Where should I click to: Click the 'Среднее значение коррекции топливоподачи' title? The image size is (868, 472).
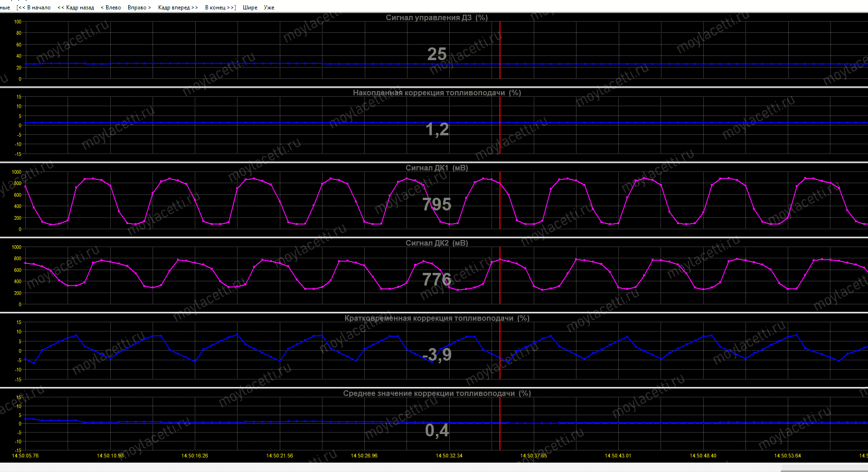(x=437, y=393)
